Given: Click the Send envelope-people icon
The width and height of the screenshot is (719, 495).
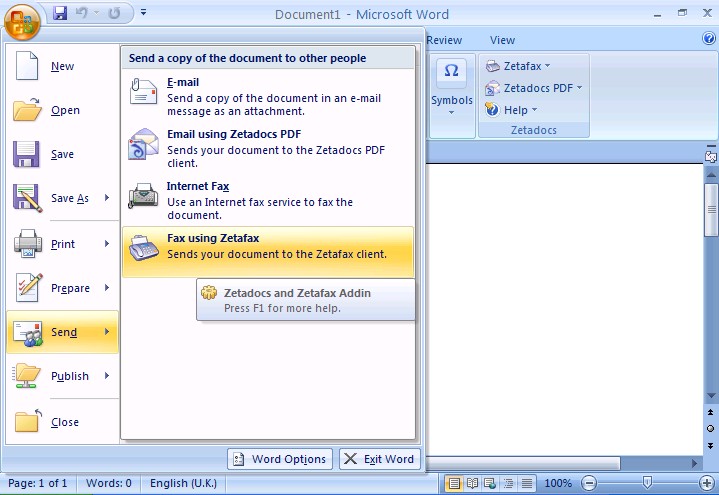Looking at the screenshot, I should point(28,333).
